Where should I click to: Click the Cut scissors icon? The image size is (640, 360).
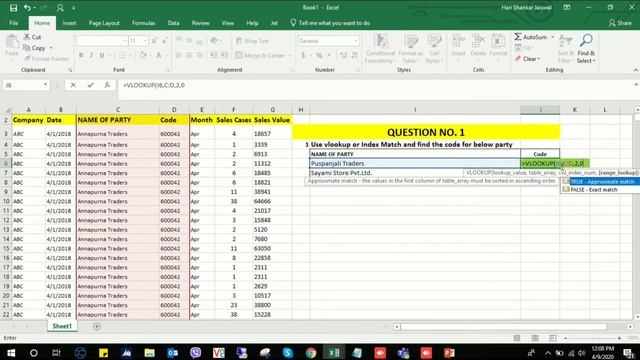coord(27,37)
